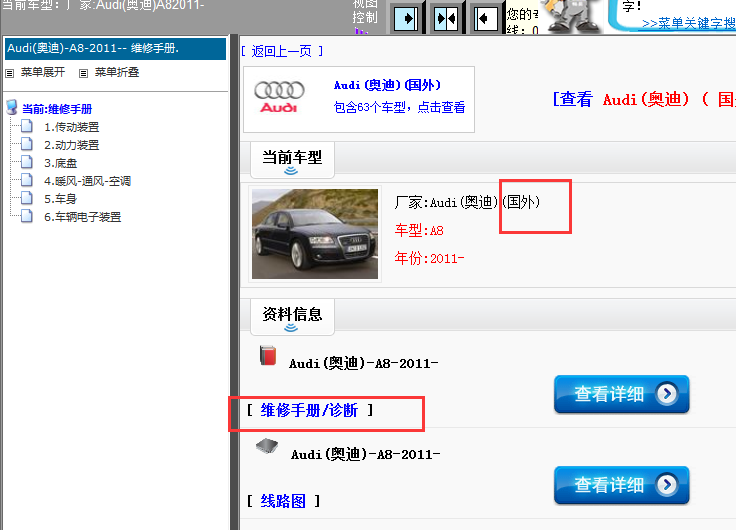The image size is (736, 530).
Task: Click the 菜单展开 expand-menu icon
Action: coord(9,73)
